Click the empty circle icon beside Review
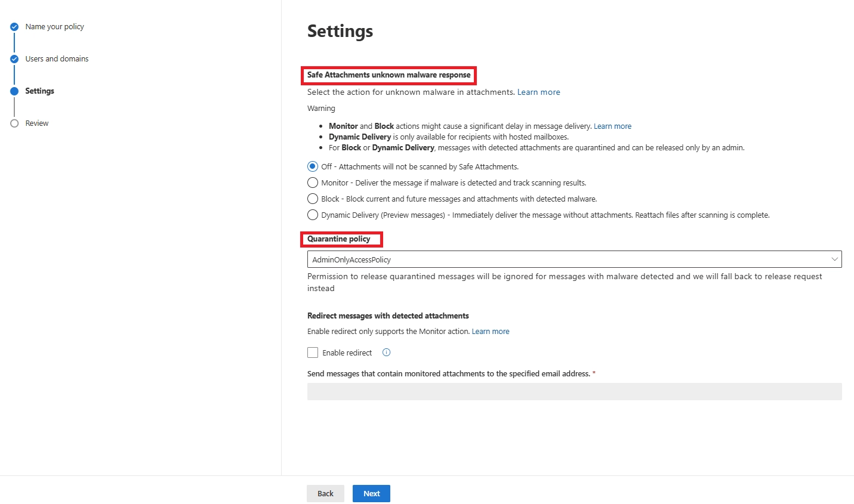This screenshot has height=504, width=854. [14, 123]
